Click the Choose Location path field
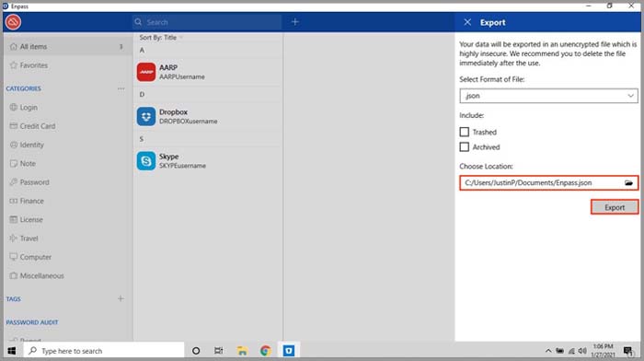 [548, 183]
